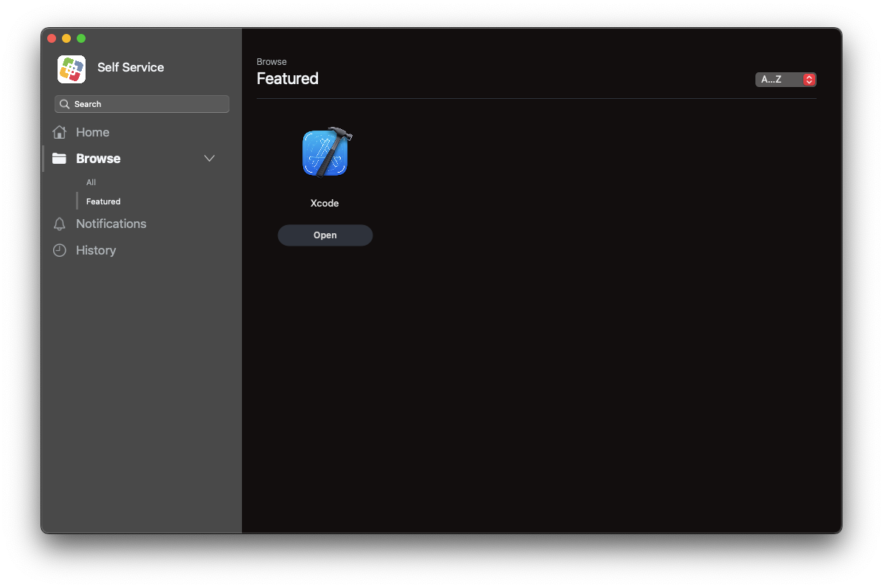The image size is (883, 588).
Task: Collapse the Browse section chevron
Action: point(210,159)
